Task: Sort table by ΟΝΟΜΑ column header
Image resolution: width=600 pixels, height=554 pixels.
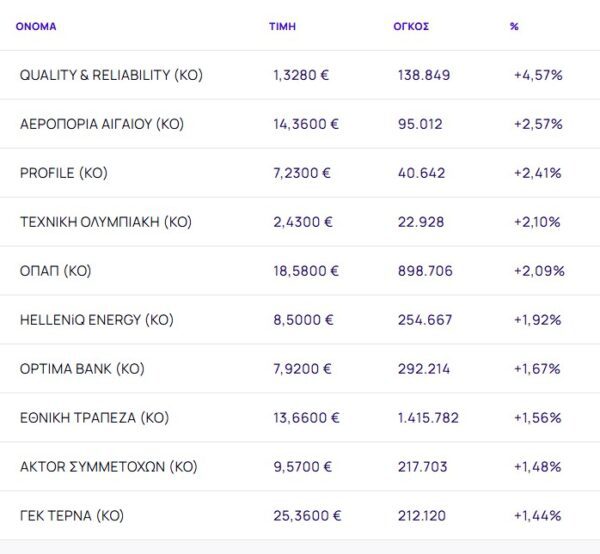Action: point(36,26)
